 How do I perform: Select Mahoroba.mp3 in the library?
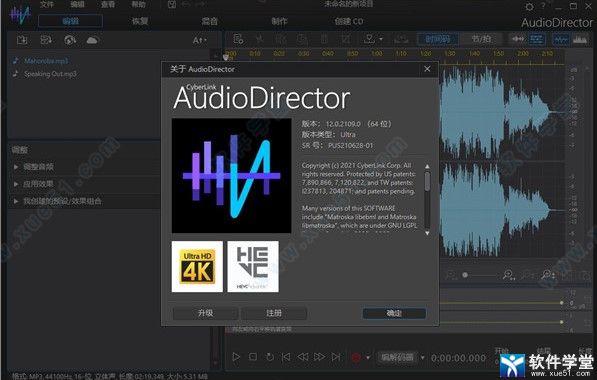point(46,61)
